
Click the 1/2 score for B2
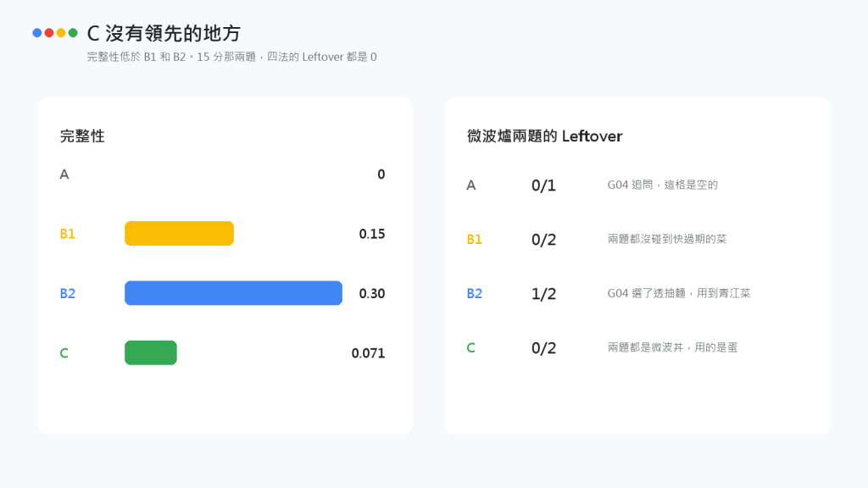[543, 294]
